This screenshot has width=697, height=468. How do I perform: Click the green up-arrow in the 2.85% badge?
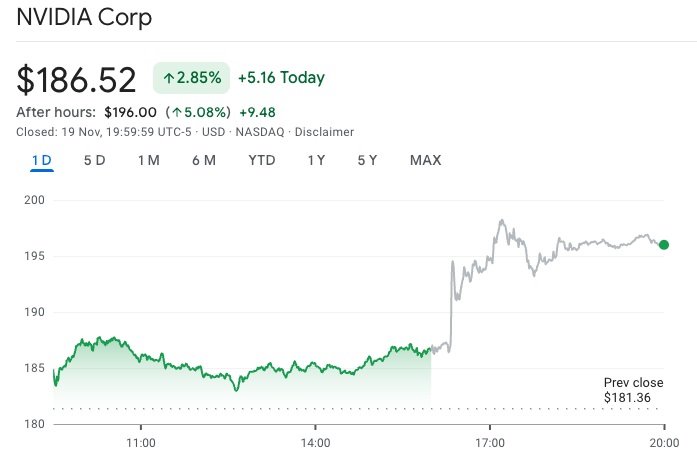coord(169,78)
